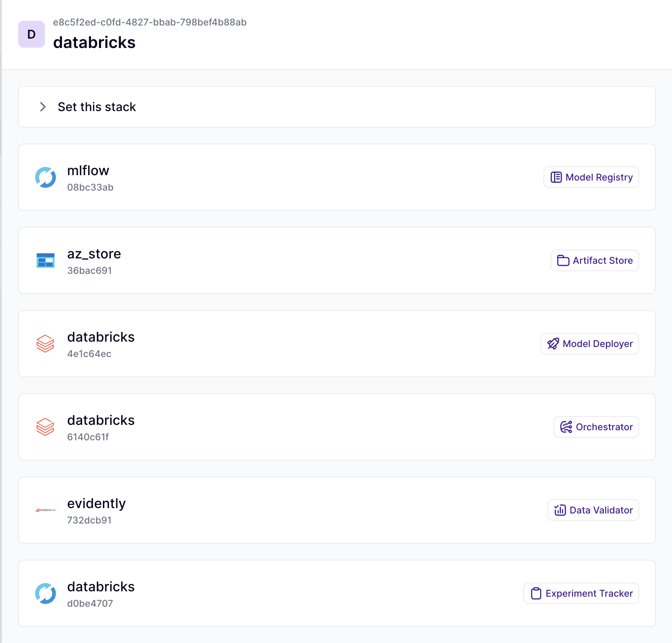672x643 pixels.
Task: Open the az_store component name
Action: coord(94,254)
